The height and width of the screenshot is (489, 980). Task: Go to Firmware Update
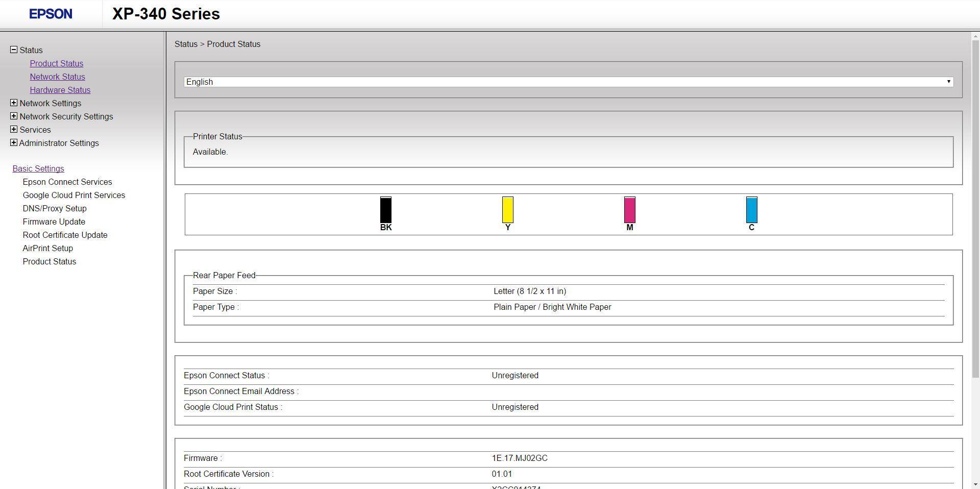pyautogui.click(x=54, y=222)
